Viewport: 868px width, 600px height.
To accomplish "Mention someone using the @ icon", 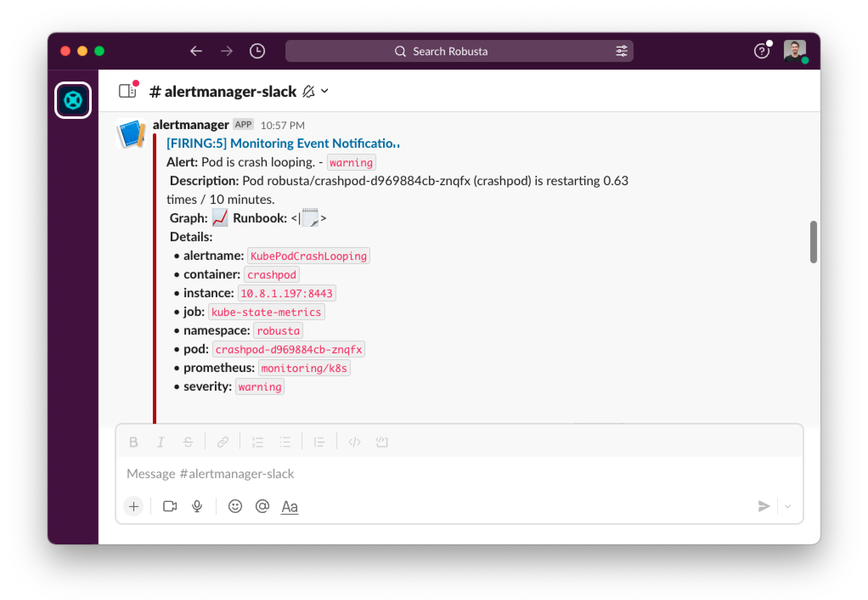I will [262, 506].
